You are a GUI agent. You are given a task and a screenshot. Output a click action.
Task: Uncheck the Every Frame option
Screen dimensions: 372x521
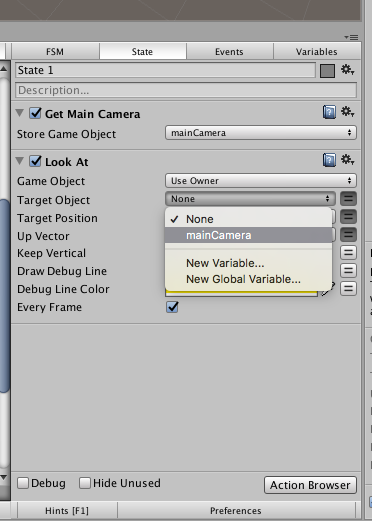(x=172, y=307)
